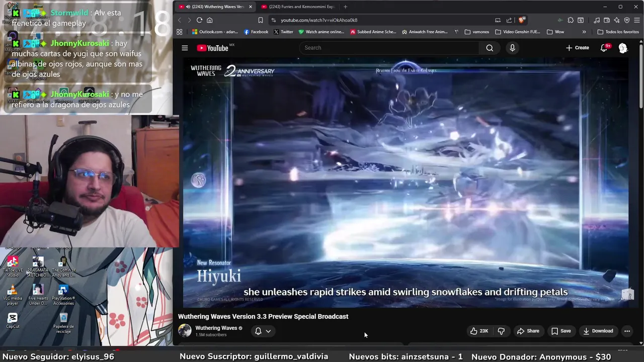This screenshot has width=644, height=362.
Task: Open The Coffin of Andy desktop shortcut
Action: tap(63, 266)
